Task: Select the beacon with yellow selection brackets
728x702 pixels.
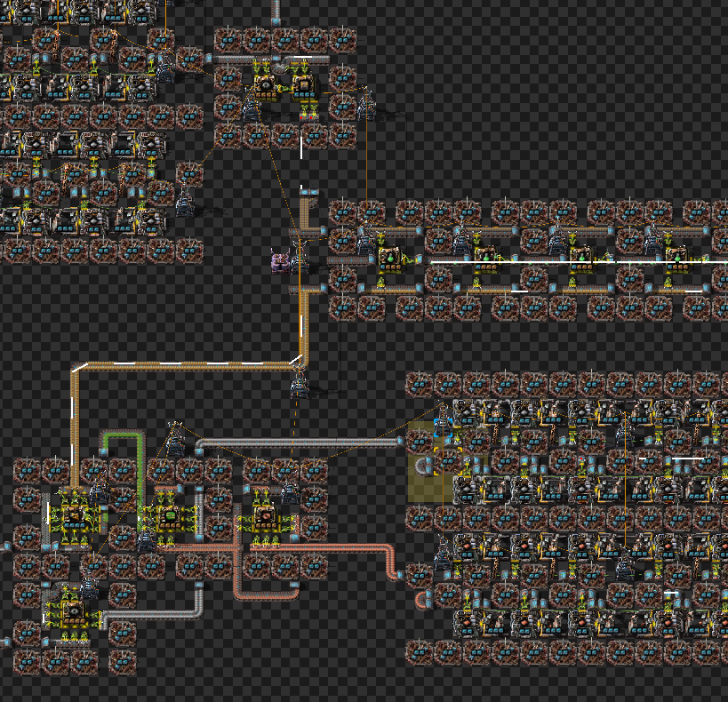Action: [x=448, y=461]
